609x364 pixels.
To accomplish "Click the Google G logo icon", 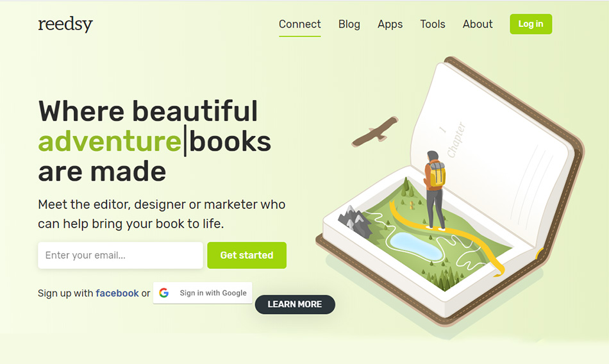I will click(x=164, y=293).
